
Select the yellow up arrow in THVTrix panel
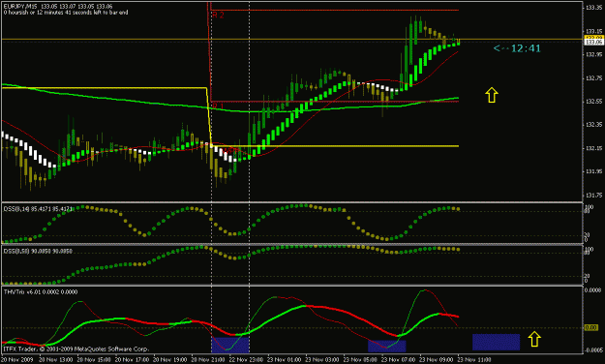(x=534, y=339)
